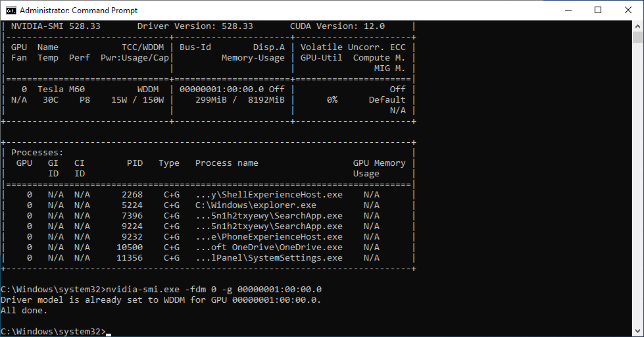
Task: Click 'CUDA Version: 12.0' text
Action: point(337,26)
